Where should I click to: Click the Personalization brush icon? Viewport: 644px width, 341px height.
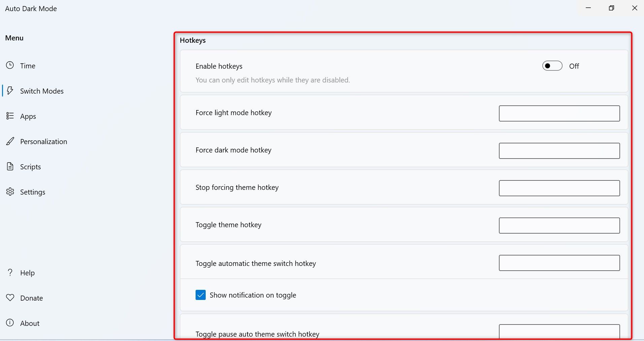click(x=10, y=141)
